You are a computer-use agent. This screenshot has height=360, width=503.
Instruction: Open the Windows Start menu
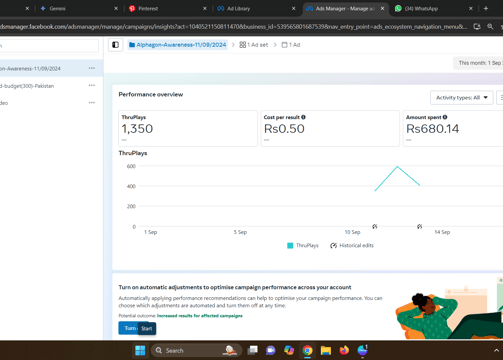coord(140,350)
